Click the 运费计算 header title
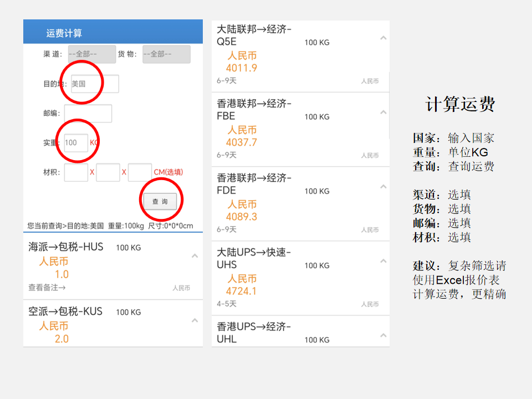Image resolution: width=532 pixels, height=399 pixels. pos(64,34)
